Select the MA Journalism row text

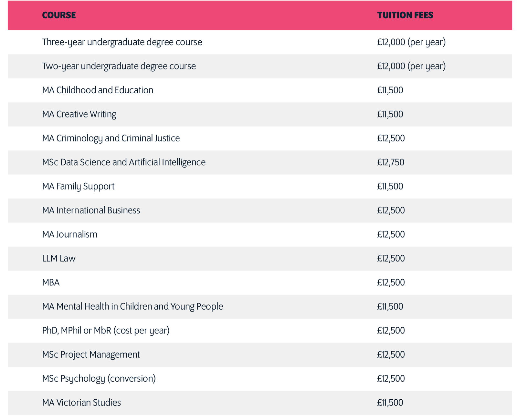tap(69, 234)
